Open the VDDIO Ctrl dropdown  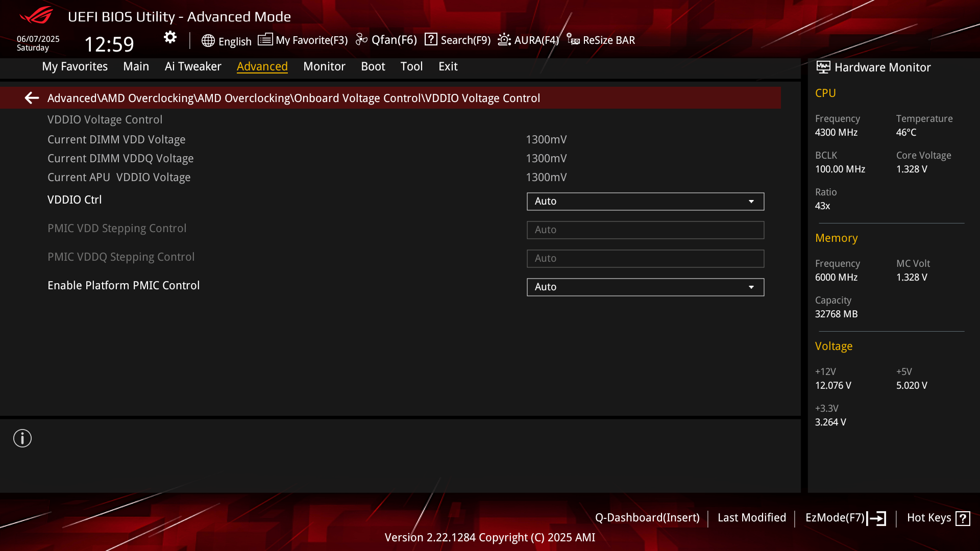[645, 202]
